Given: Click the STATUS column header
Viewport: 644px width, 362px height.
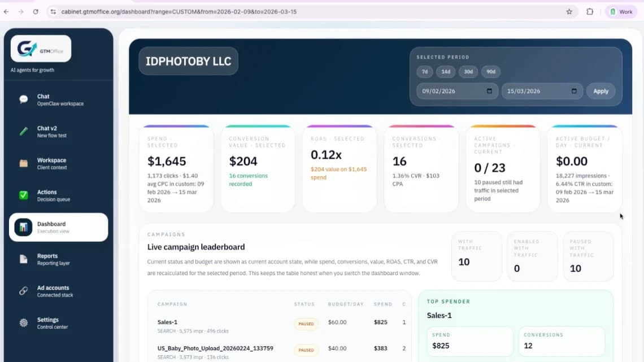Looking at the screenshot, I should (x=304, y=304).
